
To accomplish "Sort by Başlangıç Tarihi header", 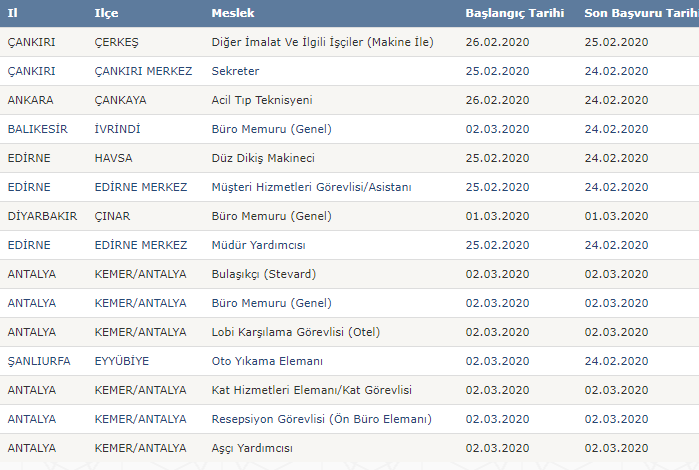I will (514, 13).
